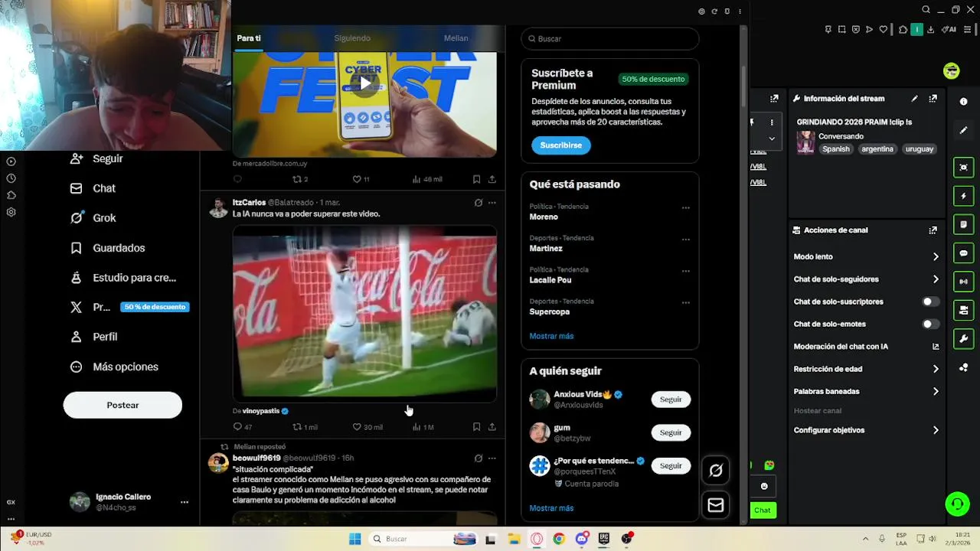Pop out the Acciones de canal panel
The image size is (980, 551).
pyautogui.click(x=933, y=230)
